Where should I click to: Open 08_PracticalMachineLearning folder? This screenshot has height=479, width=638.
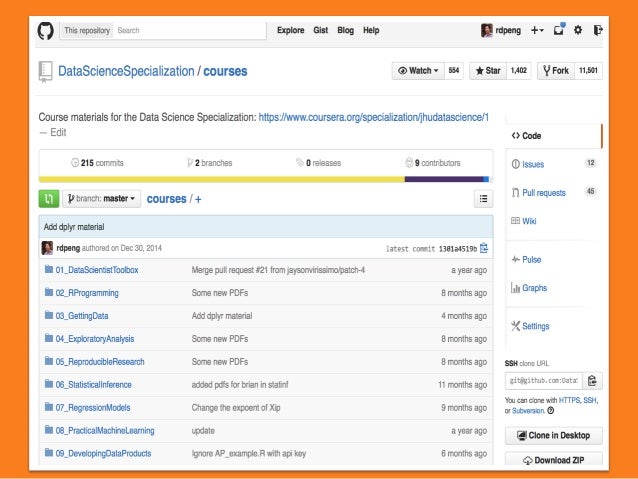click(105, 431)
